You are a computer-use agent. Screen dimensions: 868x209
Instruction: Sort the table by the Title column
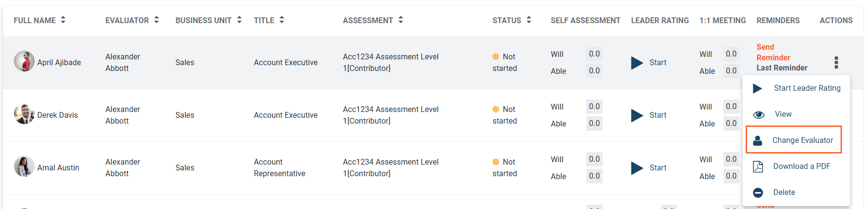(x=282, y=20)
